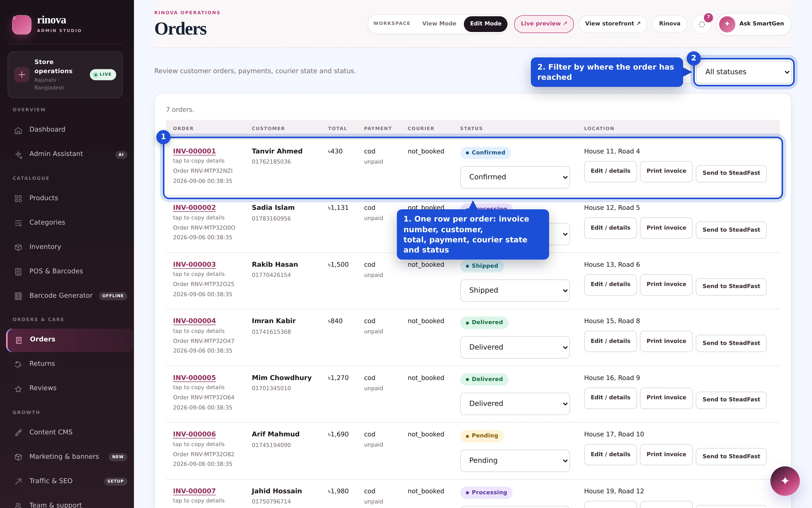Send INV-000001 to SteadFast

coord(731,173)
